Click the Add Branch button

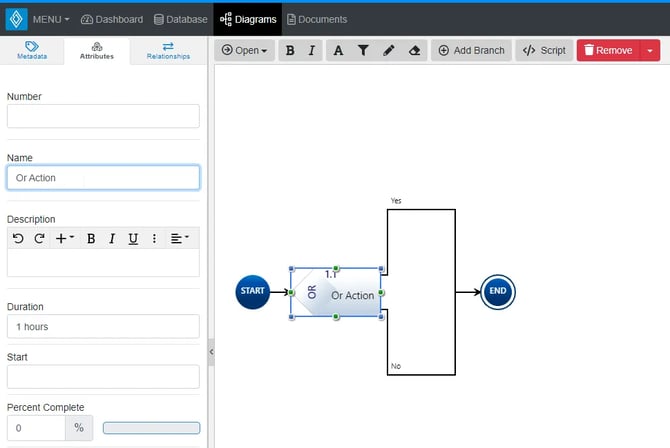472,50
